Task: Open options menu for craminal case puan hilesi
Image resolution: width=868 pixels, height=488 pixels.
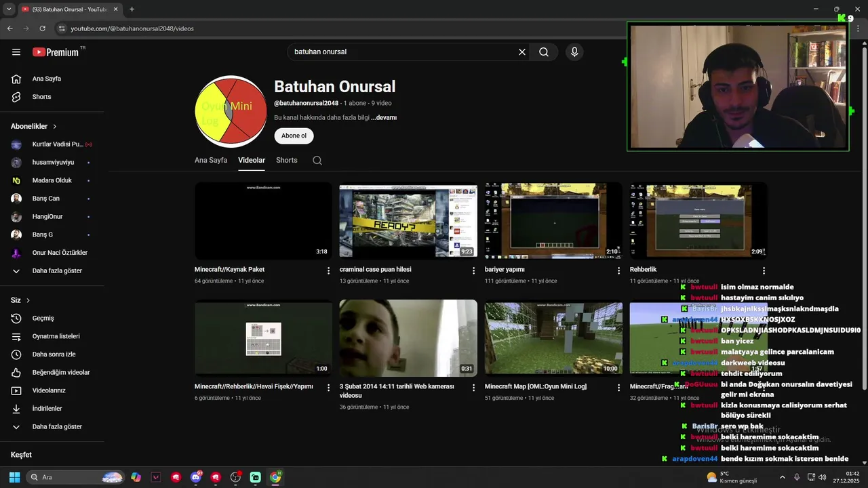Action: [x=474, y=270]
